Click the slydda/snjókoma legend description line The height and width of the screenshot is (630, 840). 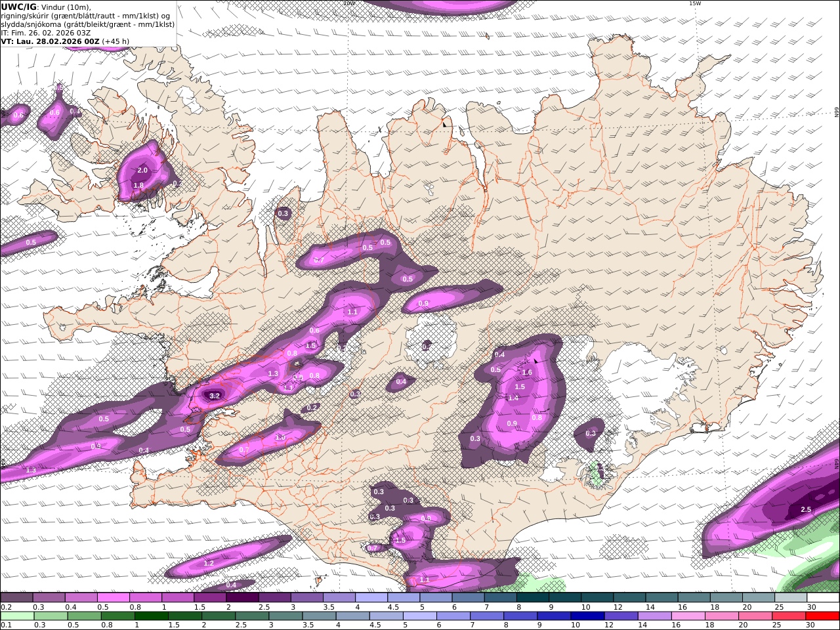tap(88, 24)
